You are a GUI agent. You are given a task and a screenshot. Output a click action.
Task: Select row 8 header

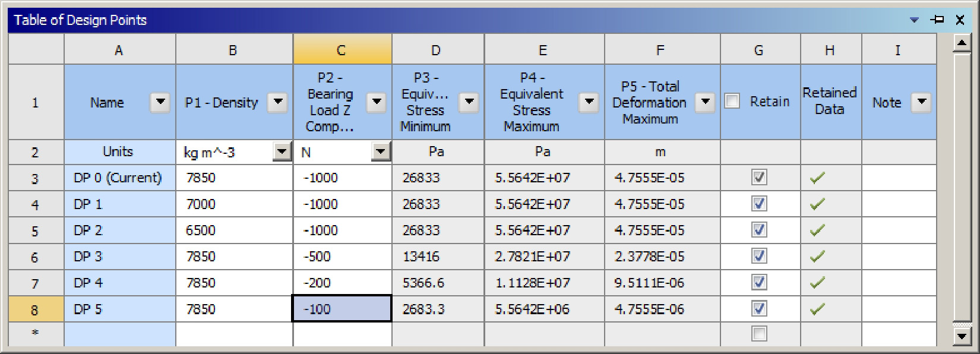(35, 309)
